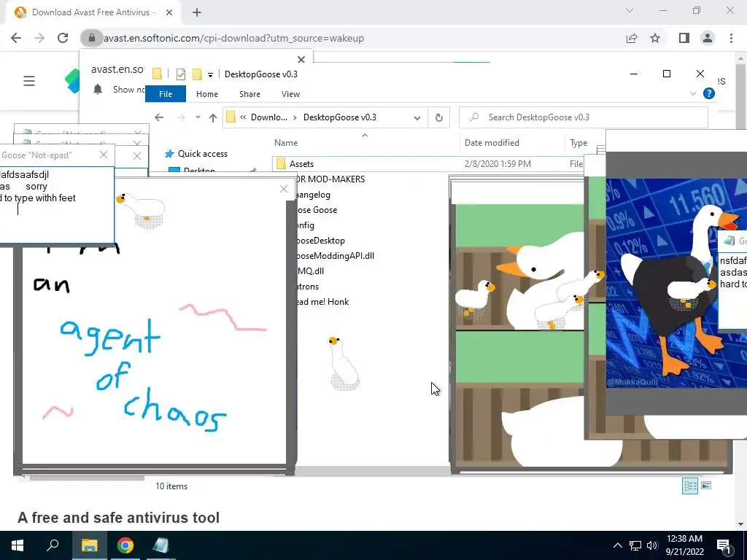The width and height of the screenshot is (747, 560).
Task: Open the View ribbon tab
Action: pyautogui.click(x=290, y=94)
